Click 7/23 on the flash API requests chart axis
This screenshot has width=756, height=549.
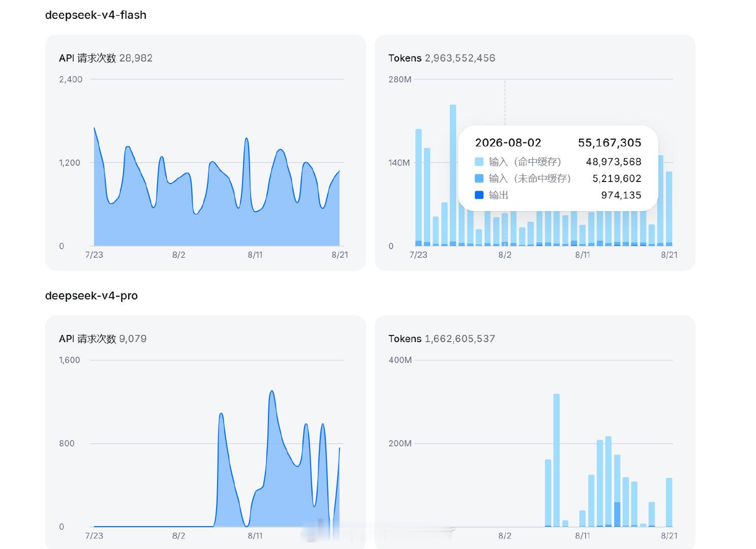[x=94, y=255]
